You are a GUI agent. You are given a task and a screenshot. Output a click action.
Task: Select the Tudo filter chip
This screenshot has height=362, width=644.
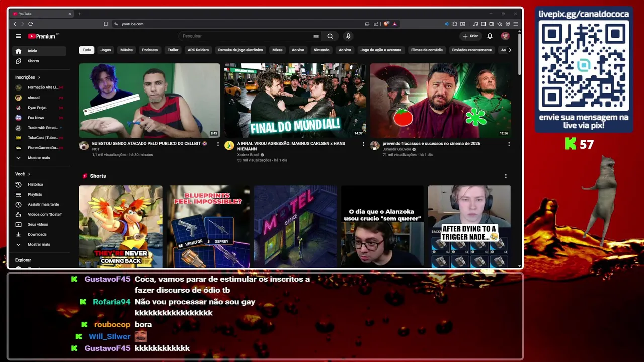point(87,50)
